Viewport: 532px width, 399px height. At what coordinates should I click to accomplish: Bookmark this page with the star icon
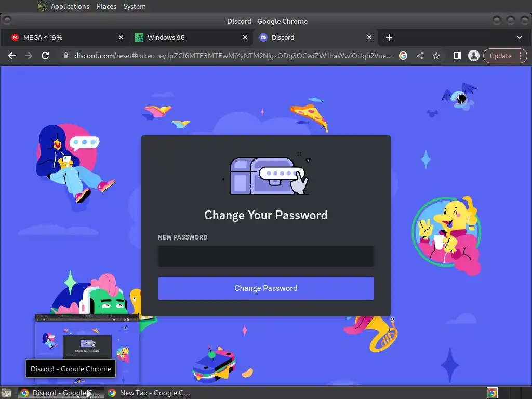click(436, 56)
